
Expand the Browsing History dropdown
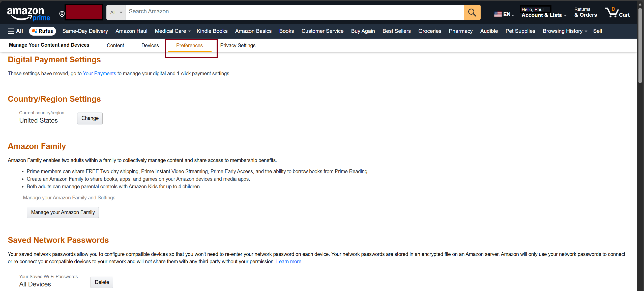[x=565, y=31]
